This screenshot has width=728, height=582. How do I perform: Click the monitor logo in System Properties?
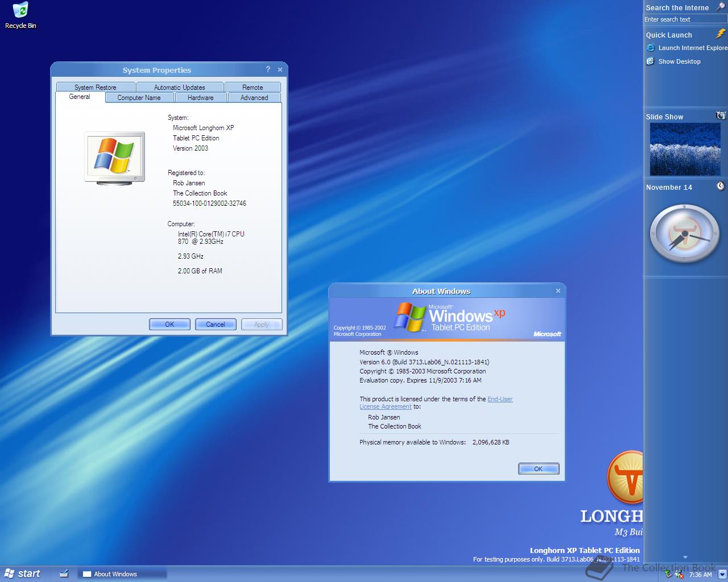pos(114,157)
